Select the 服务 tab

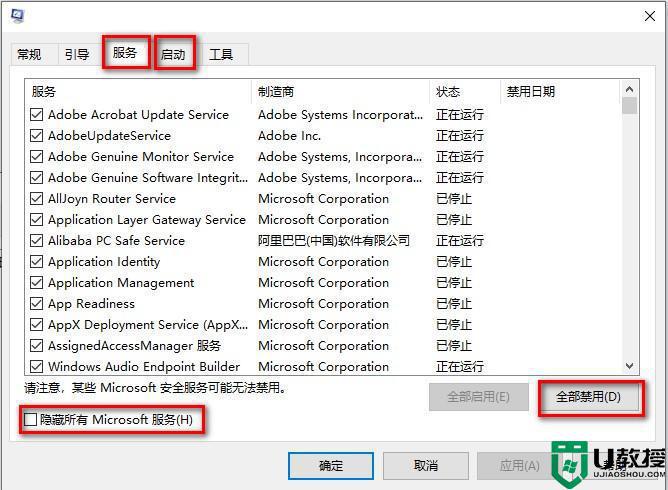(x=125, y=53)
